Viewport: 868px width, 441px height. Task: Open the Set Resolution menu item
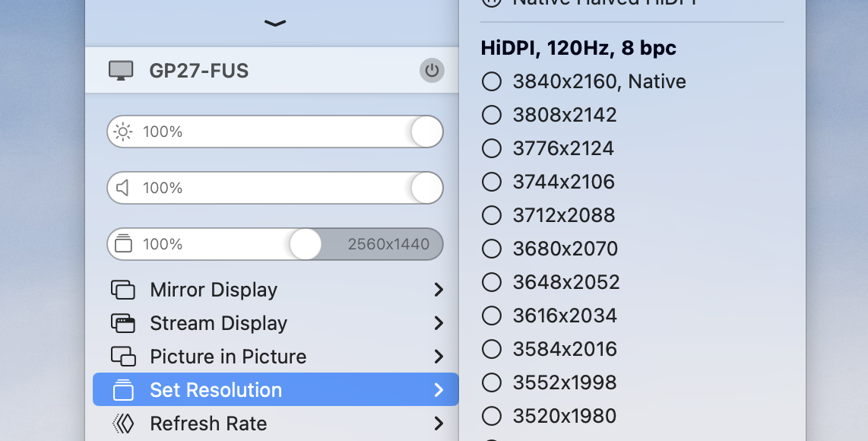click(x=216, y=390)
